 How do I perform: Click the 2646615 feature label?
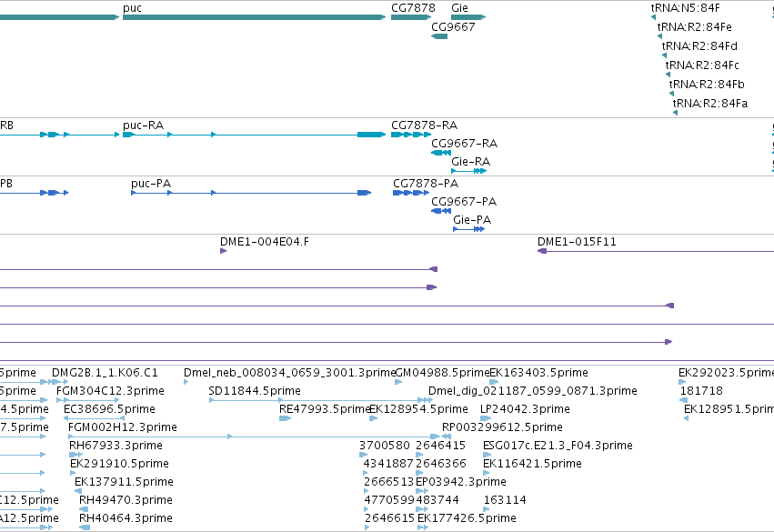[x=390, y=518]
